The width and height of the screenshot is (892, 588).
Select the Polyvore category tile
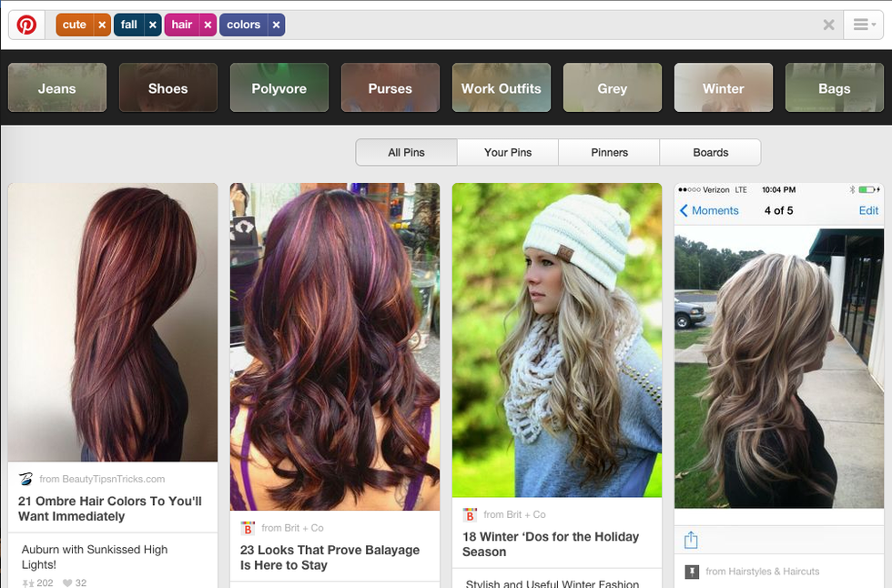click(x=279, y=88)
